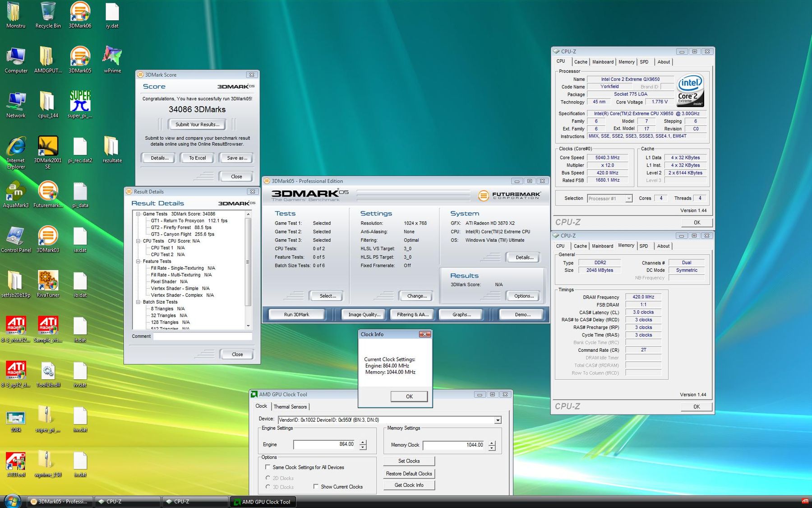Image resolution: width=812 pixels, height=508 pixels.
Task: Open the ToolLib.dll file icon
Action: click(x=48, y=374)
